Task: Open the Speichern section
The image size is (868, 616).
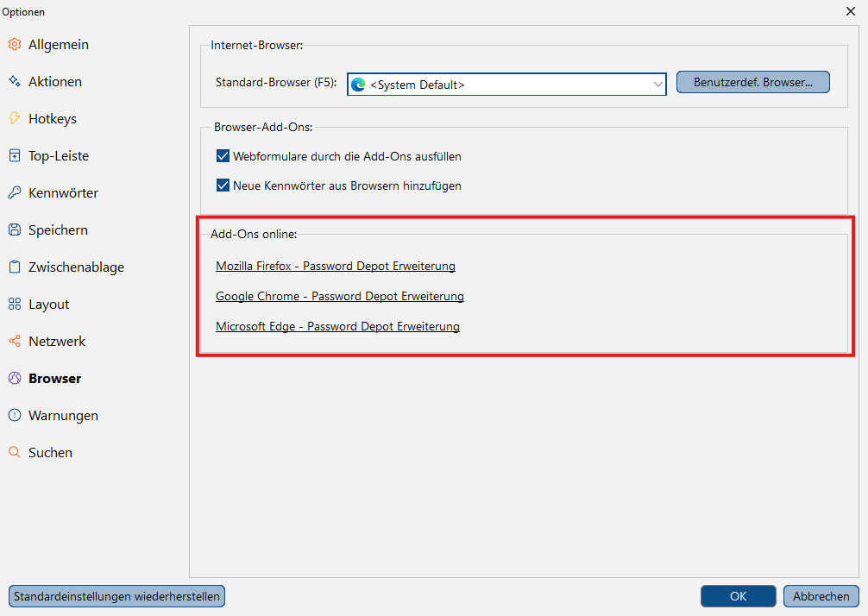Action: (x=58, y=229)
